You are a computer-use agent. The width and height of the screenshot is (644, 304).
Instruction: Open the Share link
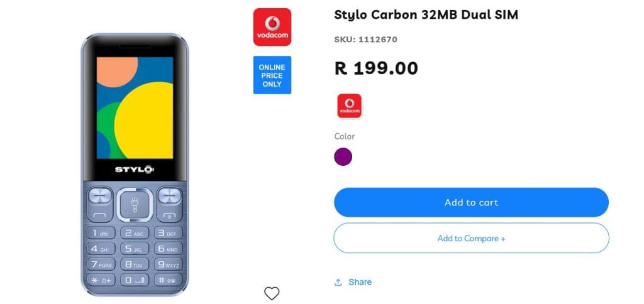click(360, 282)
